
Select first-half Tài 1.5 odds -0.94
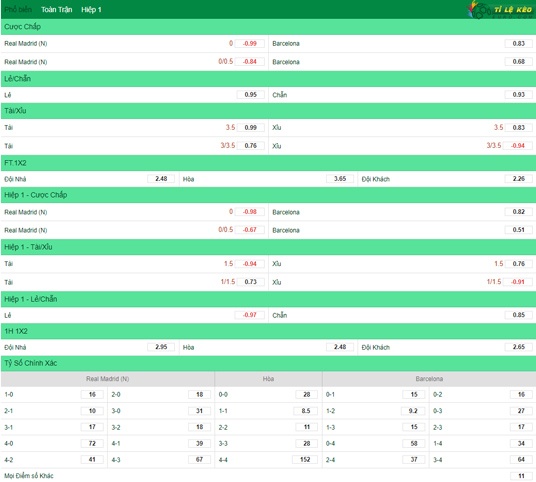(250, 264)
